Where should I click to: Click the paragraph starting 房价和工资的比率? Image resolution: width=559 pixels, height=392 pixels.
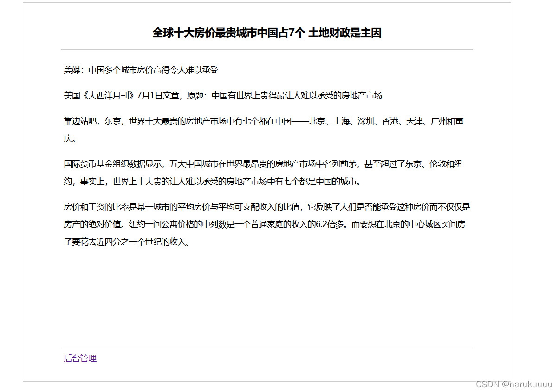(x=267, y=224)
